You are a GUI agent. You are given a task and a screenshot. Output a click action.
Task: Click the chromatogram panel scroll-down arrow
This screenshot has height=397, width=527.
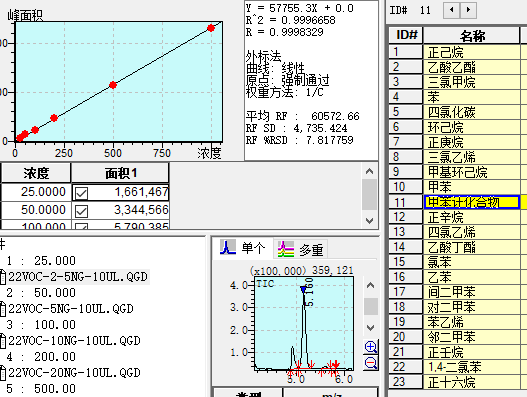pos(370,327)
